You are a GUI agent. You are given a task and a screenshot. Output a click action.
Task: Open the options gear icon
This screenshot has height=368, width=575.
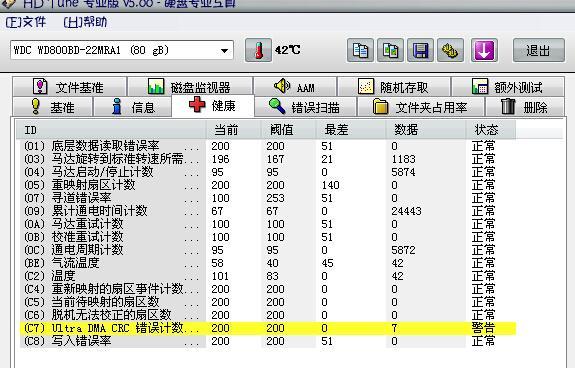[451, 50]
